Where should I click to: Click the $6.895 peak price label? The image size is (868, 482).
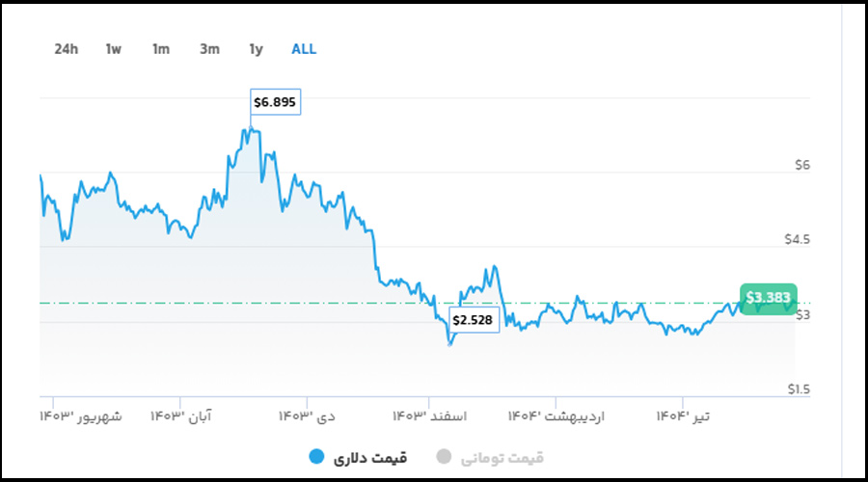tap(277, 101)
